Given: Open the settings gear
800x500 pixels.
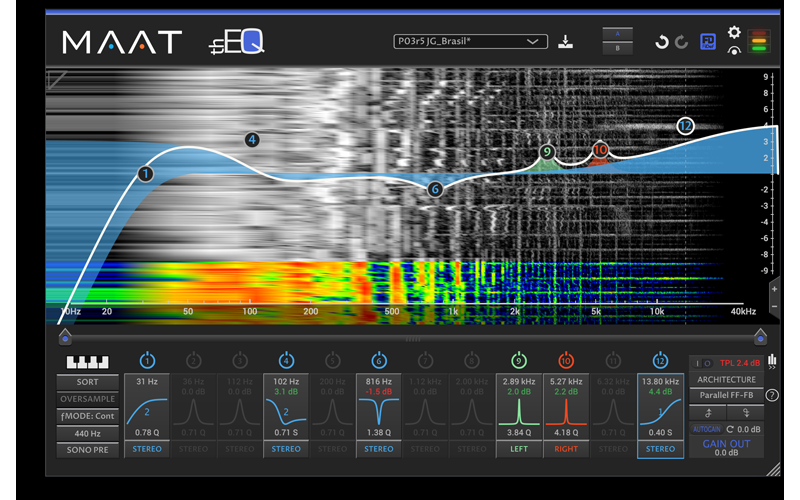Looking at the screenshot, I should (x=734, y=33).
